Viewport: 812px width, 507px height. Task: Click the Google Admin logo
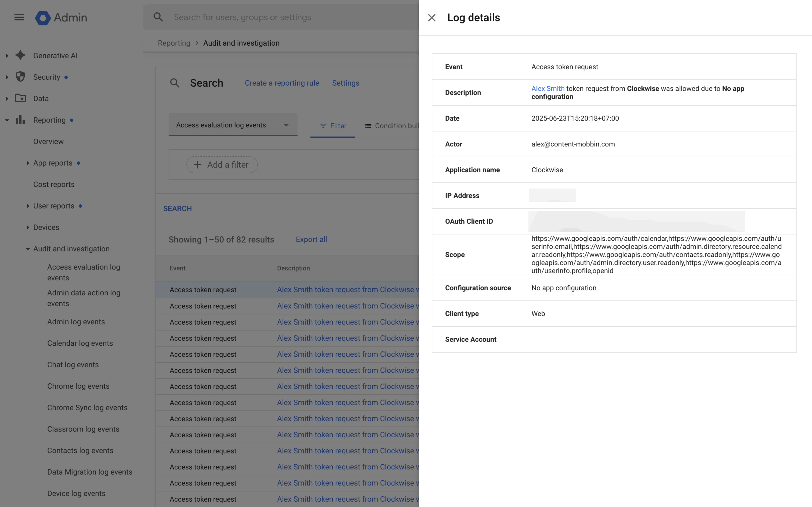pyautogui.click(x=43, y=18)
